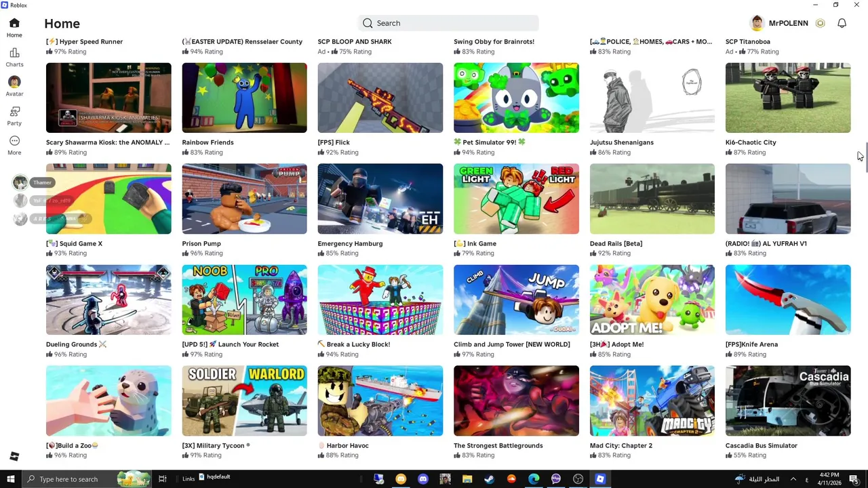Open Scary Shawarma Kiosk game thumbnail

pos(108,98)
